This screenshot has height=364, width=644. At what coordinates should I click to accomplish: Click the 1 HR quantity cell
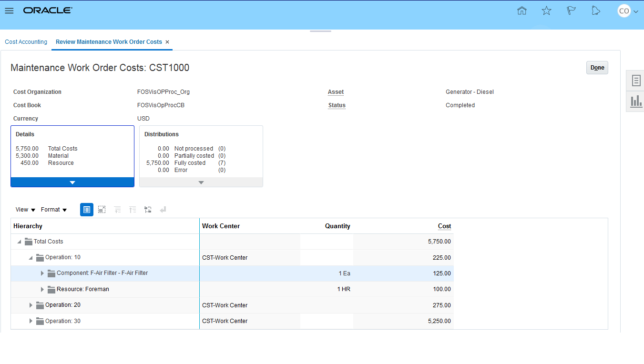[x=344, y=289]
